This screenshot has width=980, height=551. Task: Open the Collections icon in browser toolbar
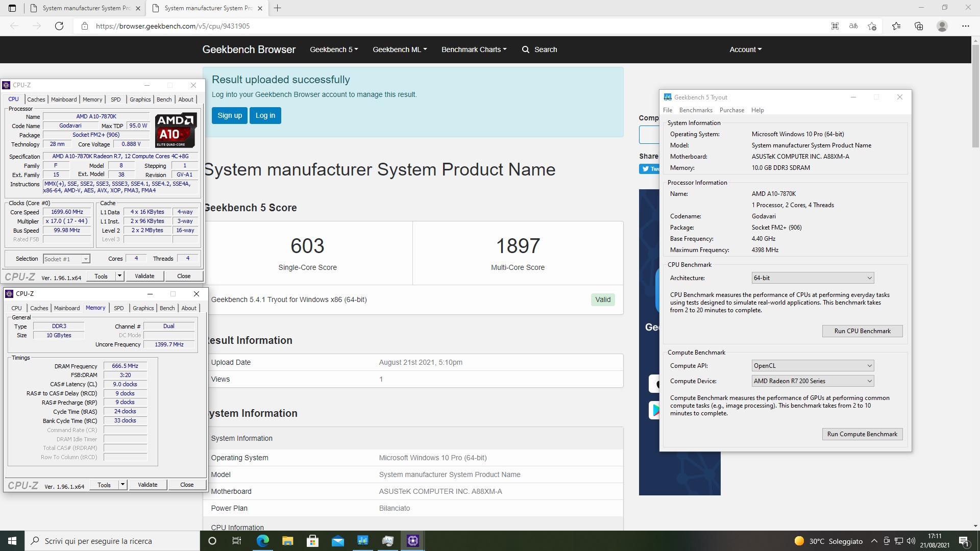point(919,26)
